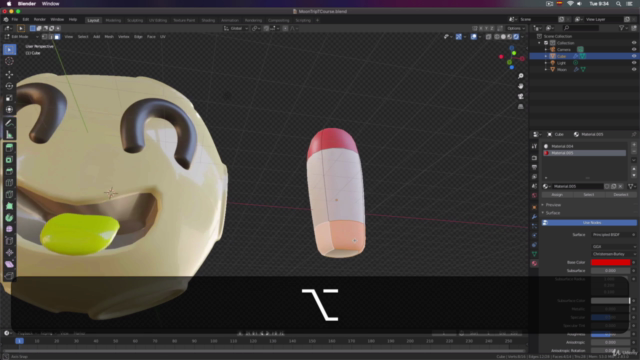Select the Scale tool
Screen dimensions: 640x360
coord(9,98)
